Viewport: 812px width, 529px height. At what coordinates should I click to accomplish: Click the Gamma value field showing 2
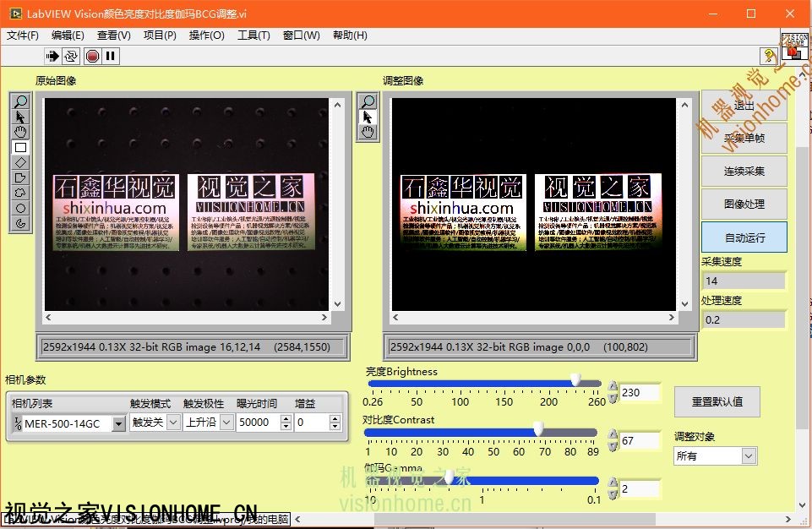(640, 488)
